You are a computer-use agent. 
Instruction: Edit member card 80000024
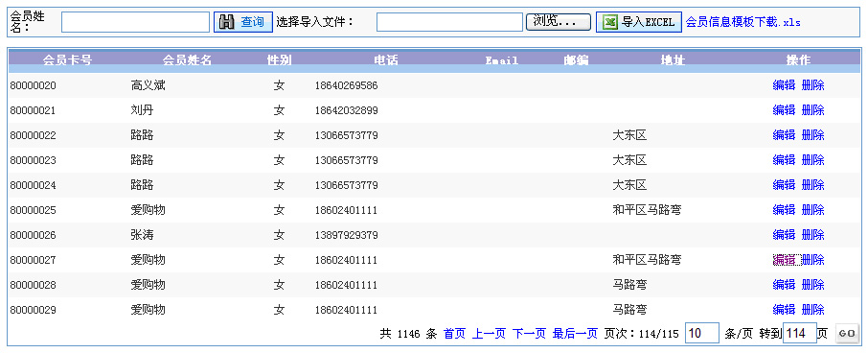coord(784,184)
